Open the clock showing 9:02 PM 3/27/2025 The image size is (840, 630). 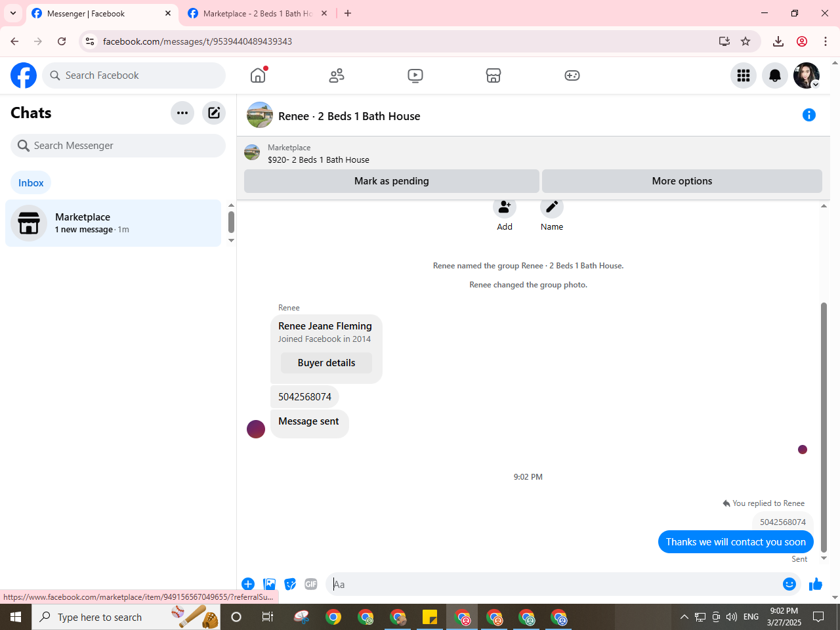(x=784, y=617)
